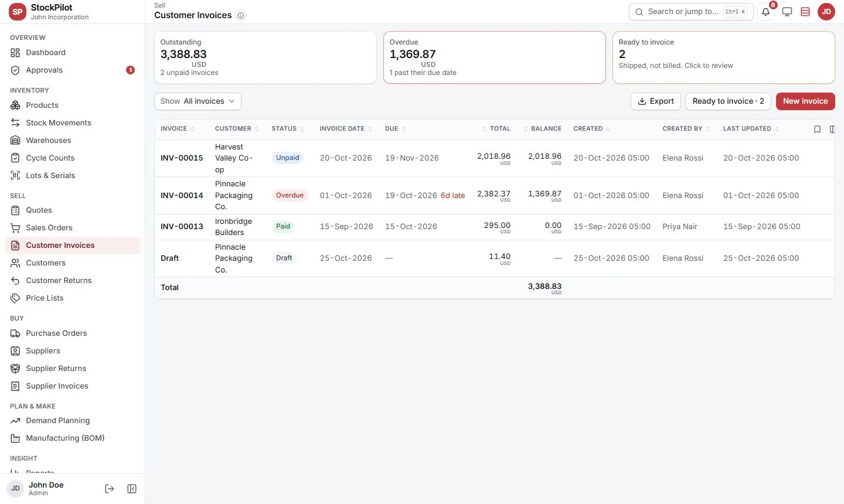844x504 pixels.
Task: Click the Export button
Action: pos(656,101)
